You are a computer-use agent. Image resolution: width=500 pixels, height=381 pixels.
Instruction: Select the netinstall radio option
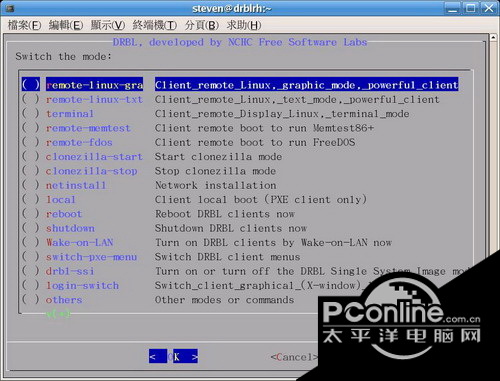click(31, 185)
